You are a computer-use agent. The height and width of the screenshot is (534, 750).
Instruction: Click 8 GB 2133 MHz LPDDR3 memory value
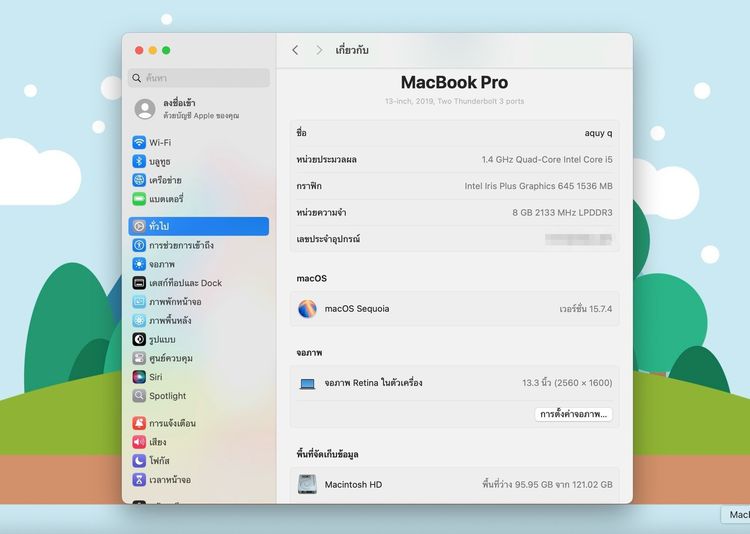562,212
